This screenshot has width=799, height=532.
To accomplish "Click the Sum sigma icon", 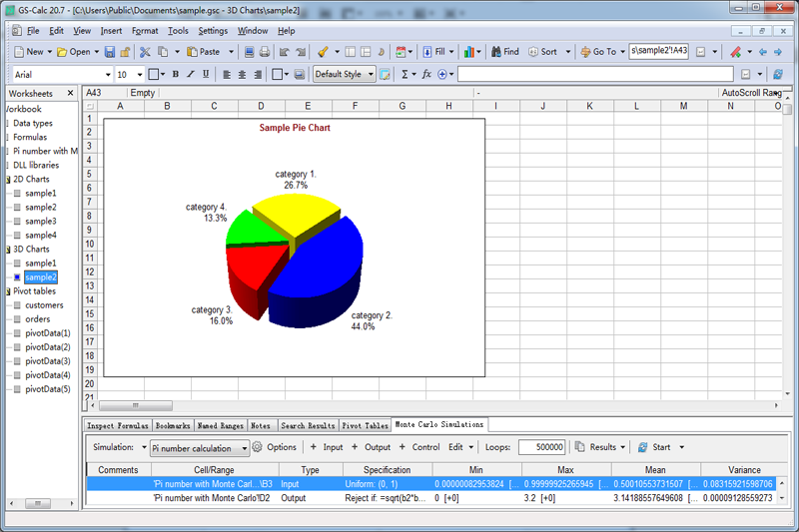I will click(x=405, y=74).
